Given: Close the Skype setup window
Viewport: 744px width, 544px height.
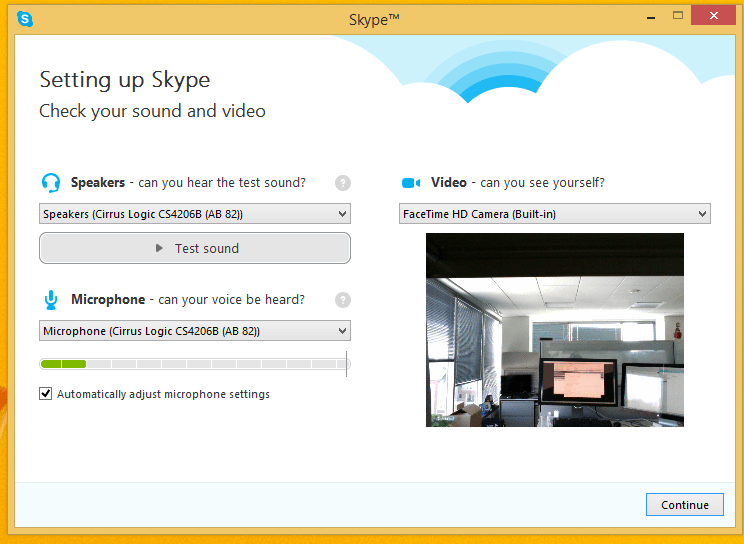Looking at the screenshot, I should pos(714,16).
